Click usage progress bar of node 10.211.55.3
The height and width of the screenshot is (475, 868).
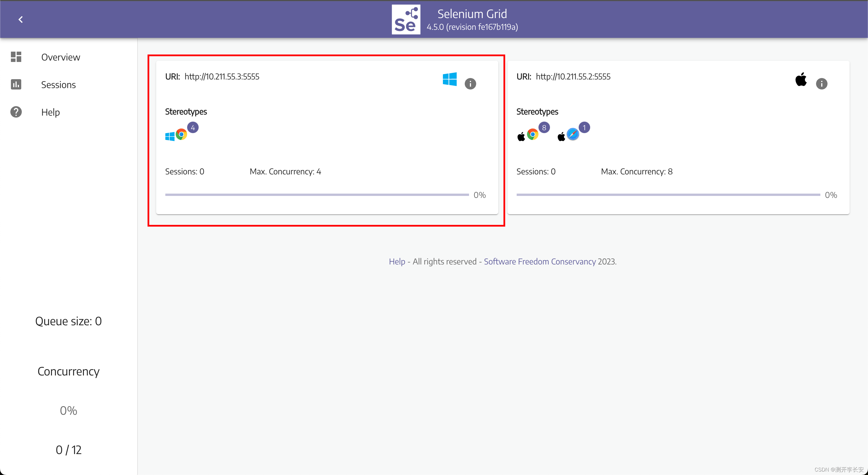[x=317, y=194]
